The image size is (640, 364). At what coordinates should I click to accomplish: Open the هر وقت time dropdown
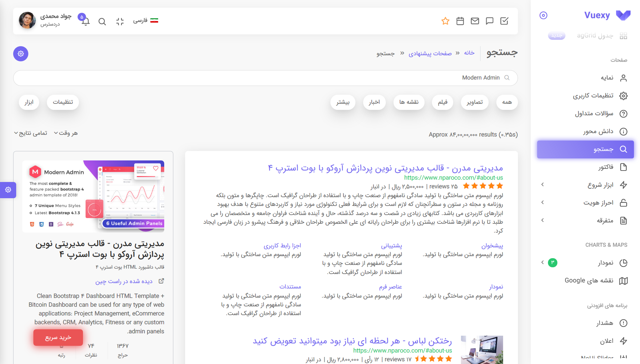pyautogui.click(x=66, y=133)
